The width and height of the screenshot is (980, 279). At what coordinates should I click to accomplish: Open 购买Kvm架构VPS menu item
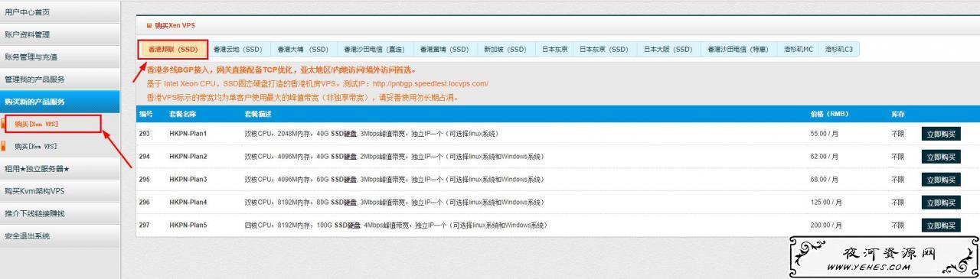click(60, 191)
